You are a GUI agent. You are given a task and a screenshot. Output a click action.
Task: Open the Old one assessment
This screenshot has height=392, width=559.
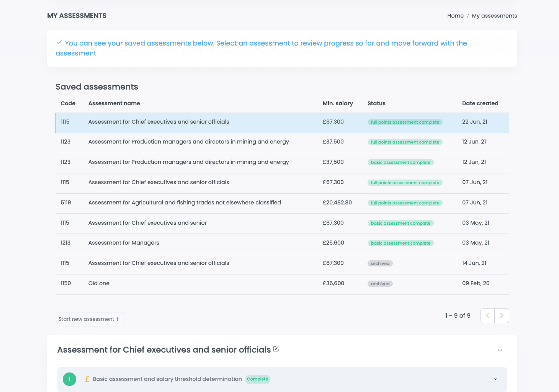pyautogui.click(x=282, y=284)
